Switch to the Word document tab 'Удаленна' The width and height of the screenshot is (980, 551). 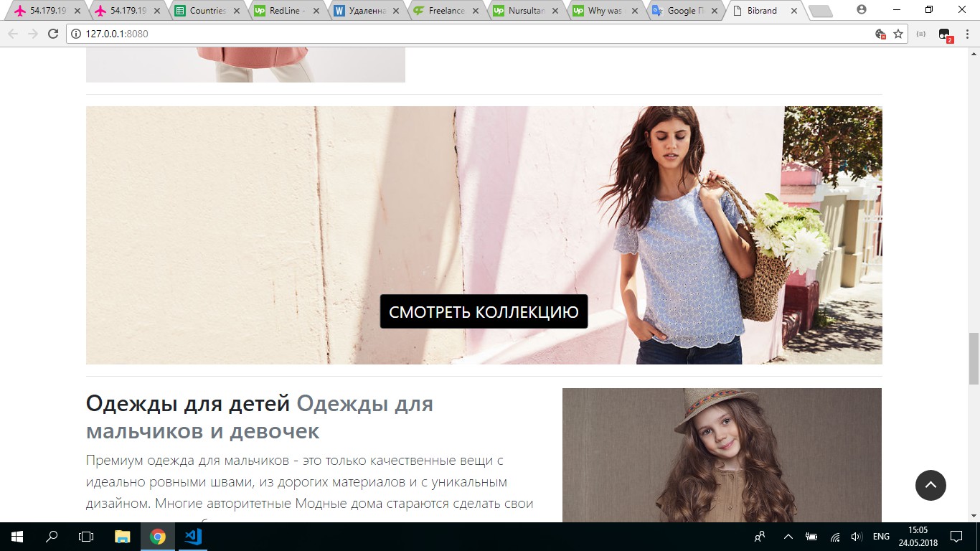pyautogui.click(x=367, y=11)
